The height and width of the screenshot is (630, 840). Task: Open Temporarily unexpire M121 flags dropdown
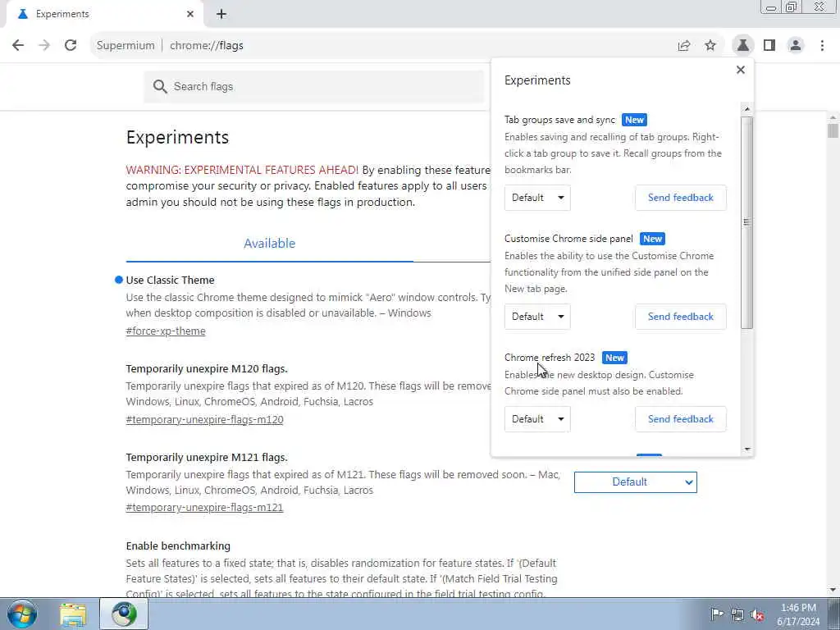636,482
